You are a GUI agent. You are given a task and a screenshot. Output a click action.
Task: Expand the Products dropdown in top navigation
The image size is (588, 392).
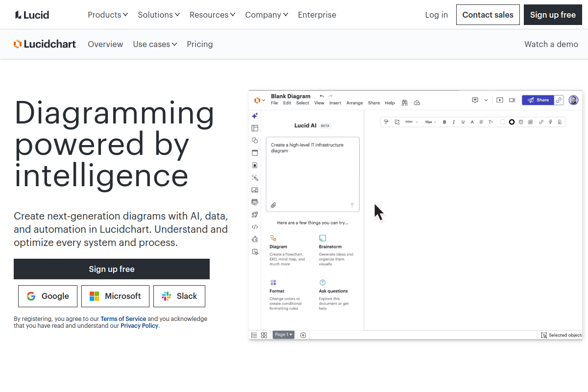108,15
